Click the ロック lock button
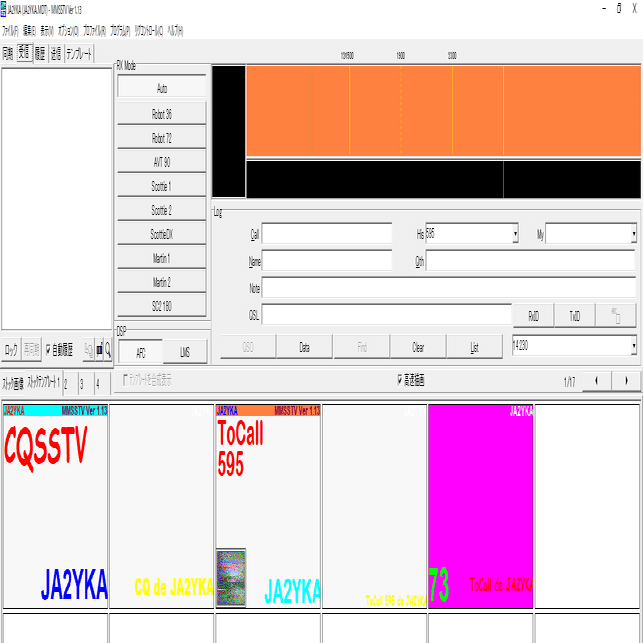Screen dimensions: 643x643 (x=11, y=350)
